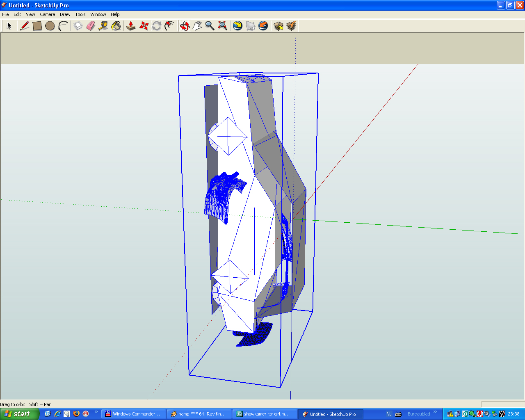Click the Make Component icon
This screenshot has width=525, height=420.
click(x=78, y=26)
